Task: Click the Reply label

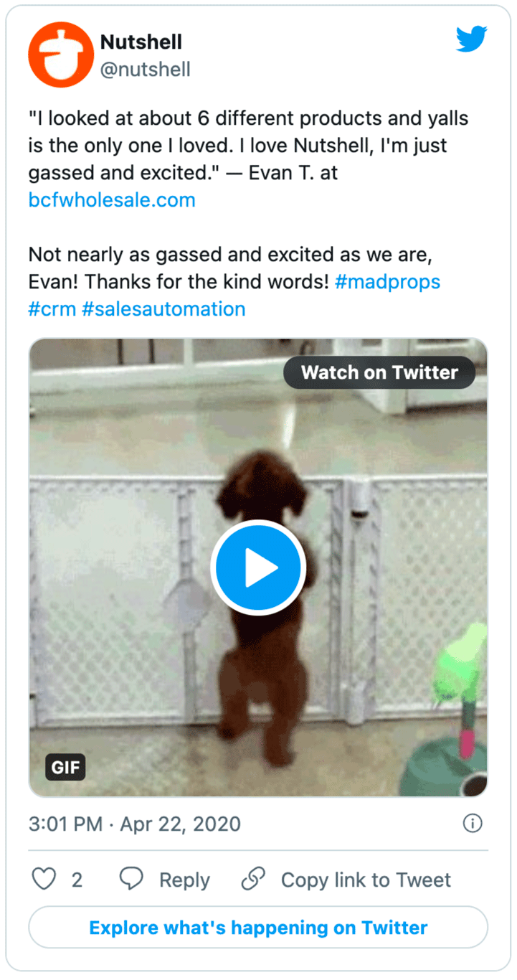Action: (x=184, y=880)
